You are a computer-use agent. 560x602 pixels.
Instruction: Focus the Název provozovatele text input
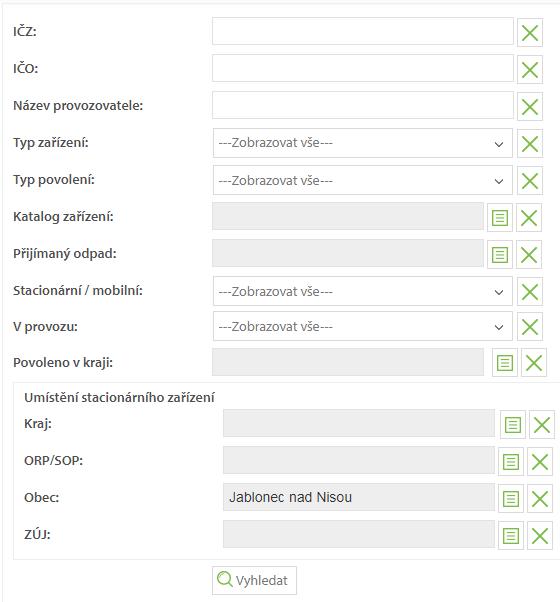363,105
